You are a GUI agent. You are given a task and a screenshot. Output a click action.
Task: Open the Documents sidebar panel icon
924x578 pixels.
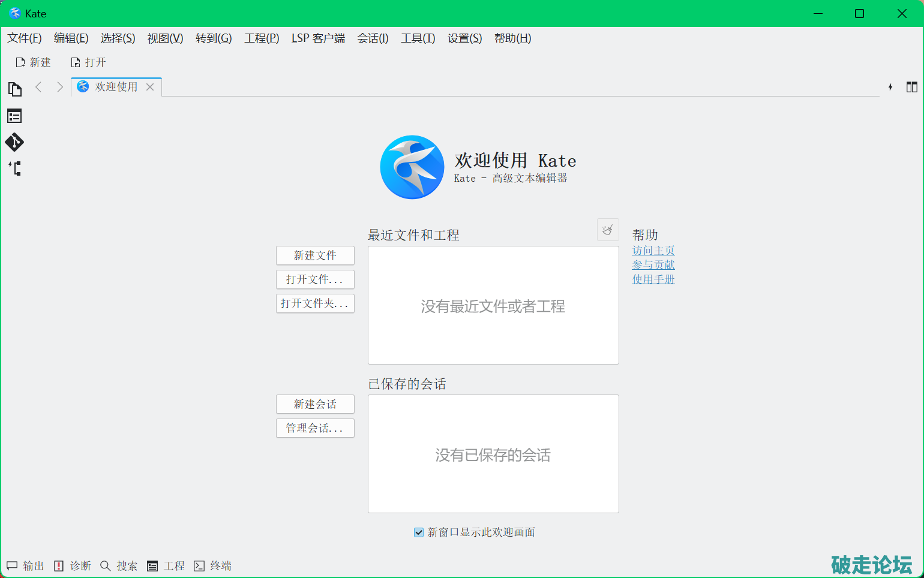coord(14,89)
